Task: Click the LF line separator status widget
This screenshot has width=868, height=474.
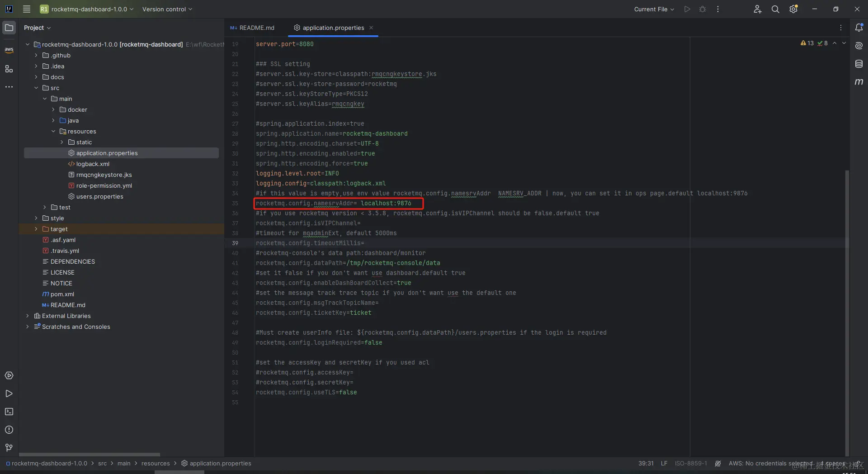Action: pos(664,463)
